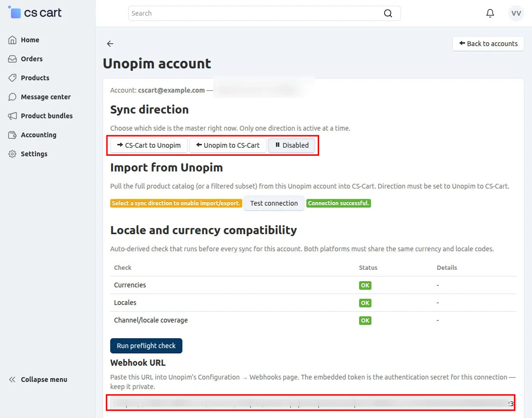Click the Home house icon
Viewport: 532px width, 418px height.
(x=12, y=40)
